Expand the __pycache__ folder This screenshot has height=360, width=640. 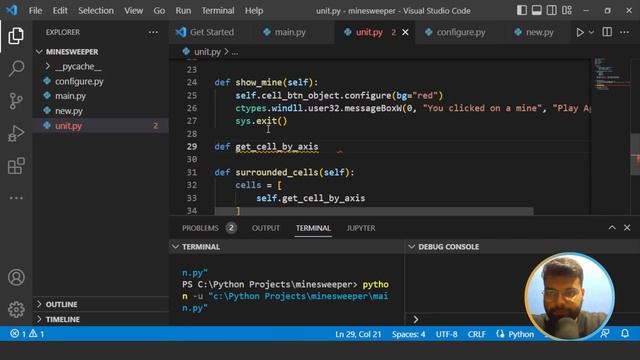(101, 66)
